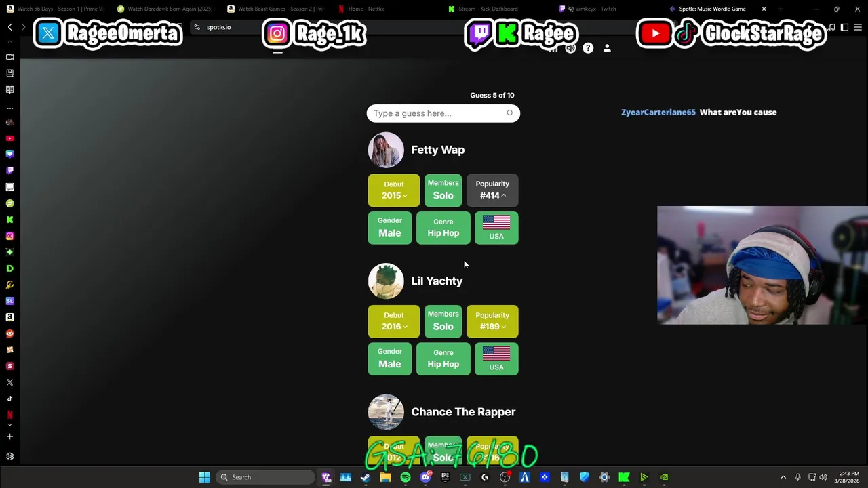Unmute the aimkeyx Twitch tab audio icon

(571, 9)
